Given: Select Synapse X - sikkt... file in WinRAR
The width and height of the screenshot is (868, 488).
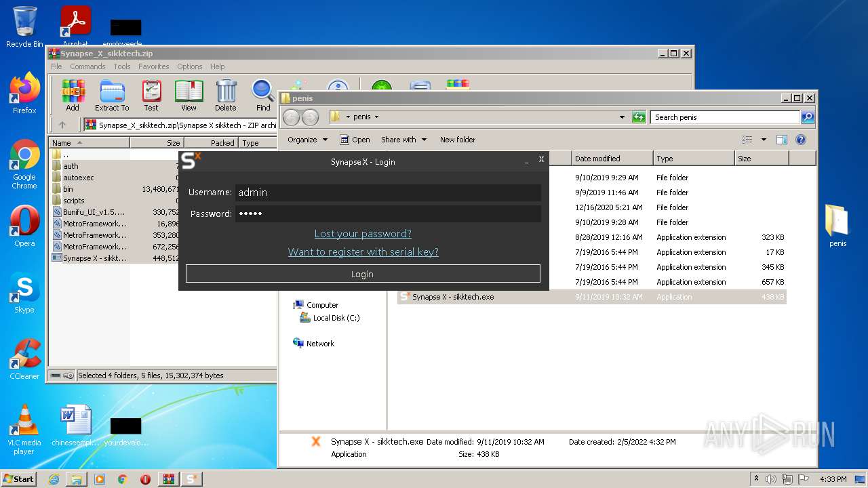Looking at the screenshot, I should (x=89, y=258).
